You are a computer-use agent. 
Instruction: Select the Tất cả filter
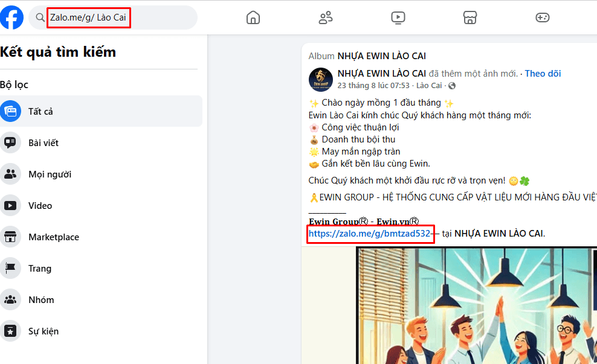[40, 112]
